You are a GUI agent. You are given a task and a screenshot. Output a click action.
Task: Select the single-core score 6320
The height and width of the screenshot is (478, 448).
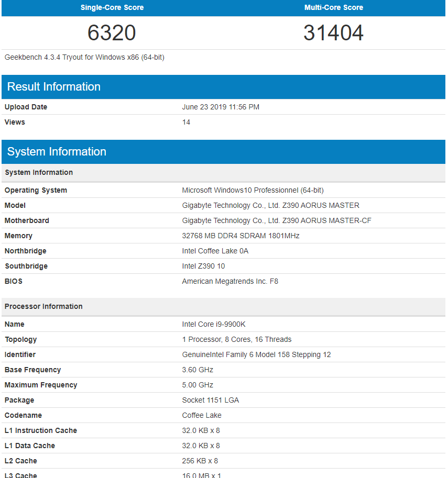[112, 32]
